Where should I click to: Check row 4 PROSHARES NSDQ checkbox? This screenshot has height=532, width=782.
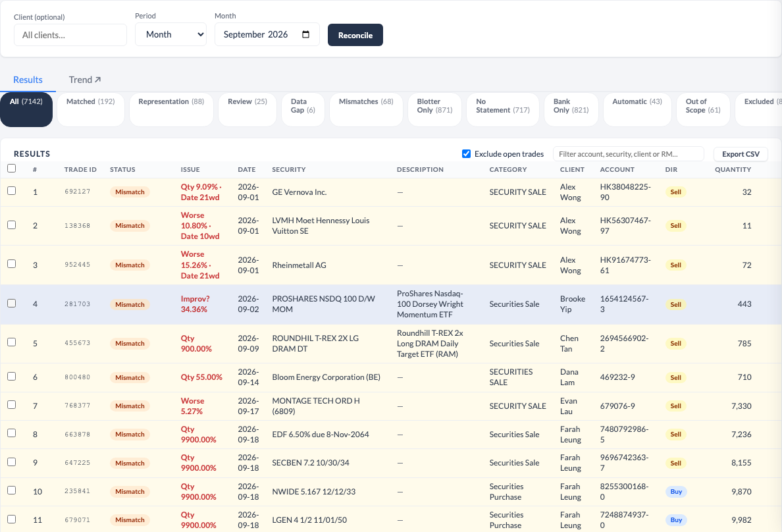11,303
